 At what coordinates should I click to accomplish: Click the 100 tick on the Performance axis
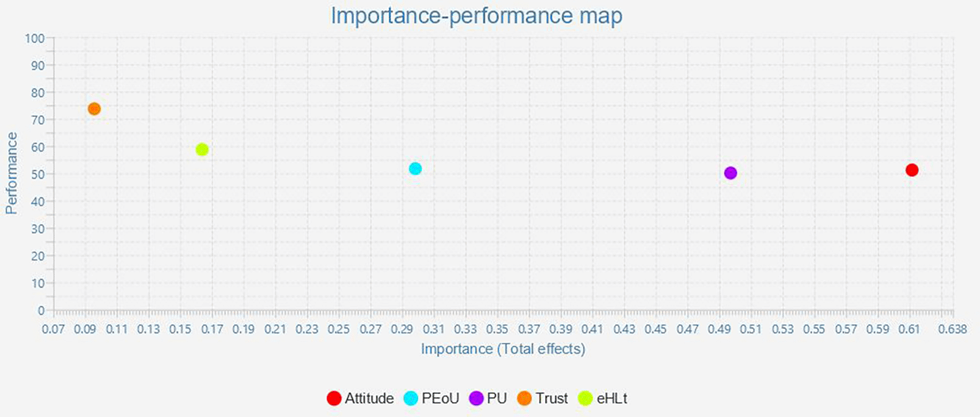point(35,38)
